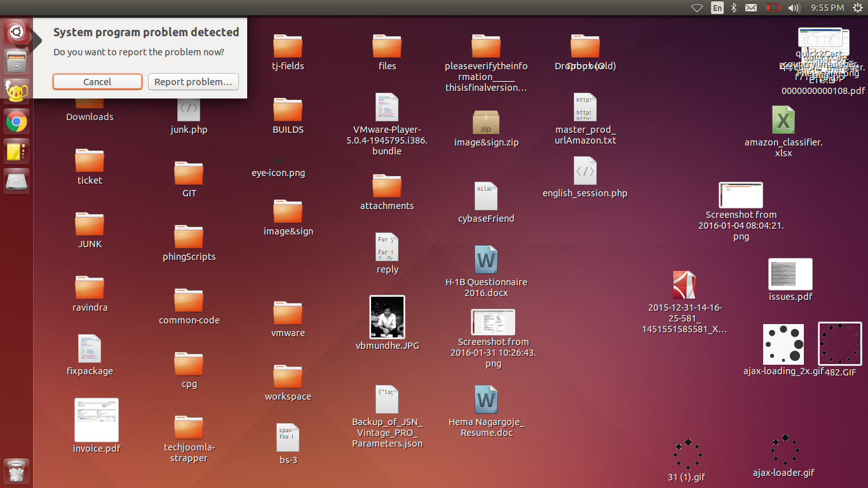The height and width of the screenshot is (488, 868).
Task: Select the image&sign.zip archive icon
Action: tap(486, 123)
